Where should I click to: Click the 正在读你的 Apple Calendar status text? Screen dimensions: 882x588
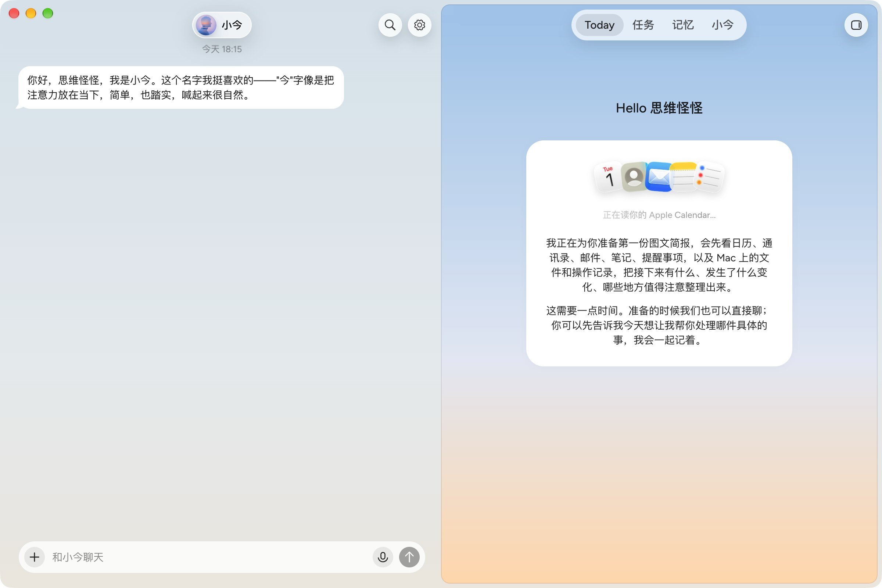[x=659, y=215]
